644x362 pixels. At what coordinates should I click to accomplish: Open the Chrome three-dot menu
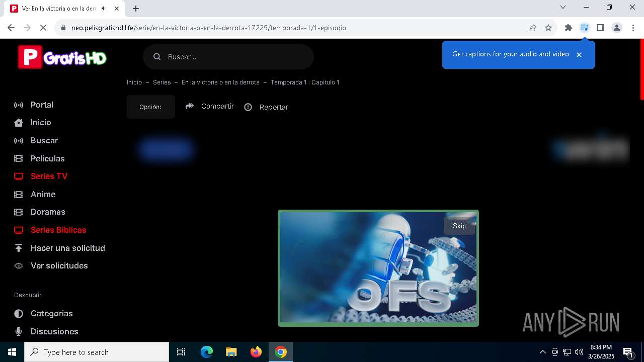pyautogui.click(x=633, y=28)
